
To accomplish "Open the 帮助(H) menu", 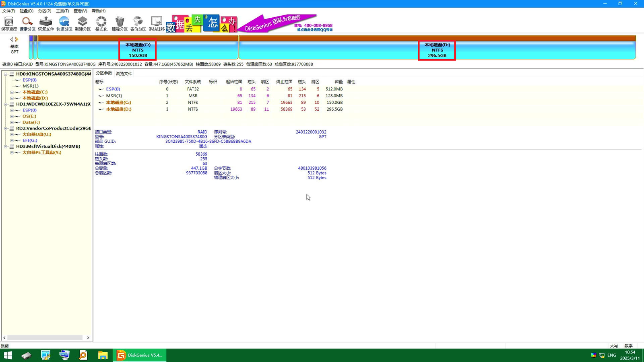I will 99,11.
